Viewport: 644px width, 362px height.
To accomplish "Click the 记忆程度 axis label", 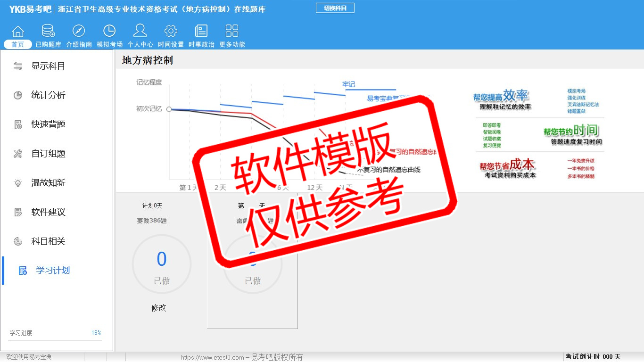I will pos(149,82).
